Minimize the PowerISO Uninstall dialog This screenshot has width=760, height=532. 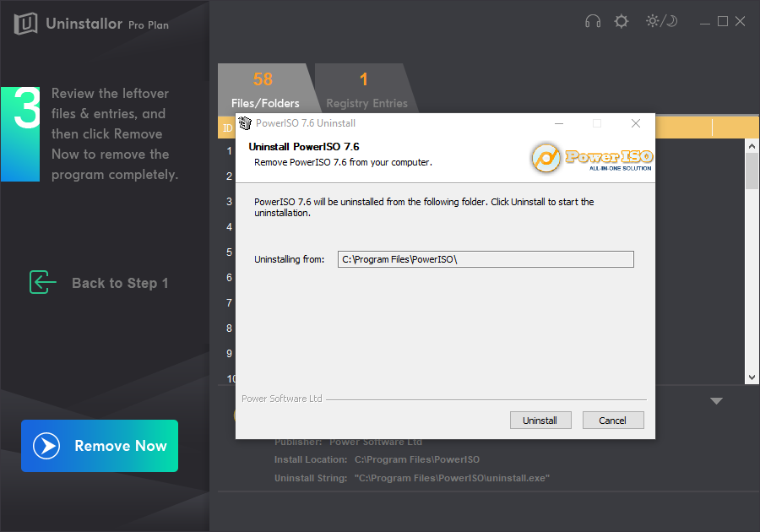(x=559, y=123)
